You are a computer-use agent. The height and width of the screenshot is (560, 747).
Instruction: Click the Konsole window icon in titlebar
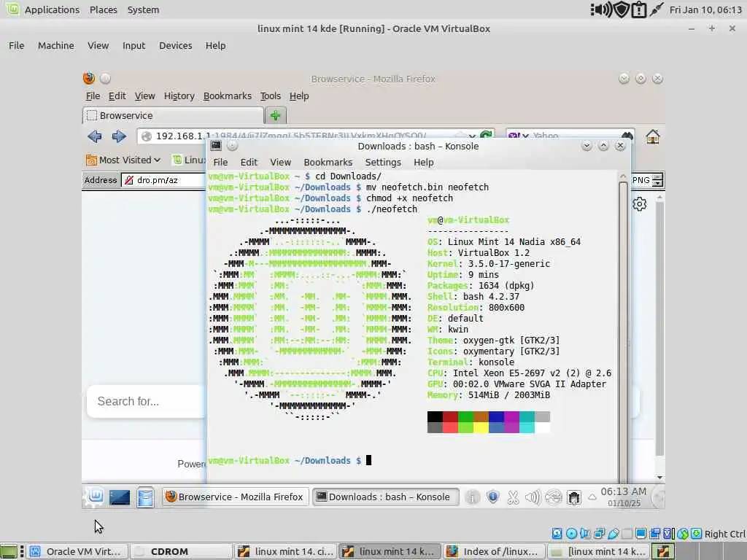(x=216, y=146)
